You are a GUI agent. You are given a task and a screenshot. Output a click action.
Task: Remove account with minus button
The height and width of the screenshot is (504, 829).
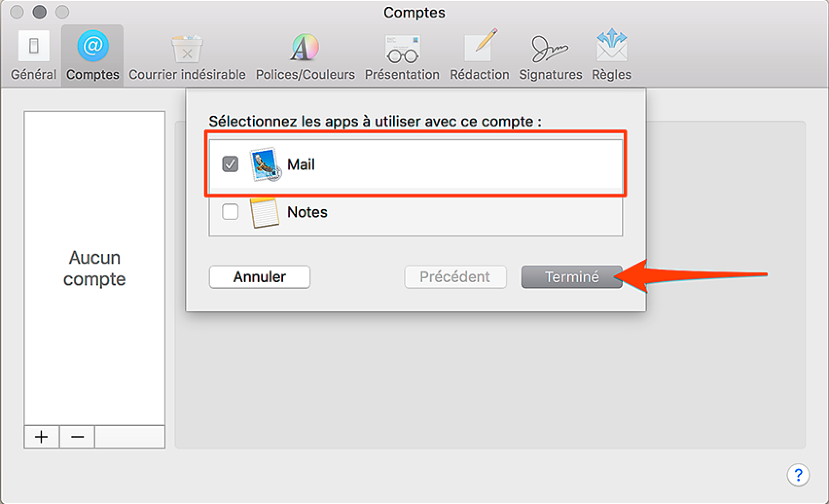pos(77,437)
